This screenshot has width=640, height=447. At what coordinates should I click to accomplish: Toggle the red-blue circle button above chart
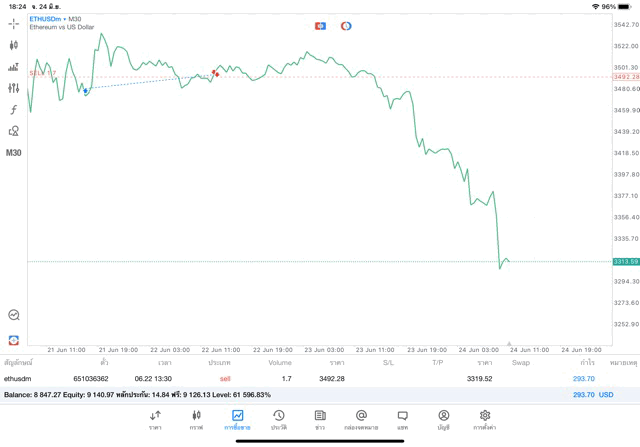tap(346, 26)
